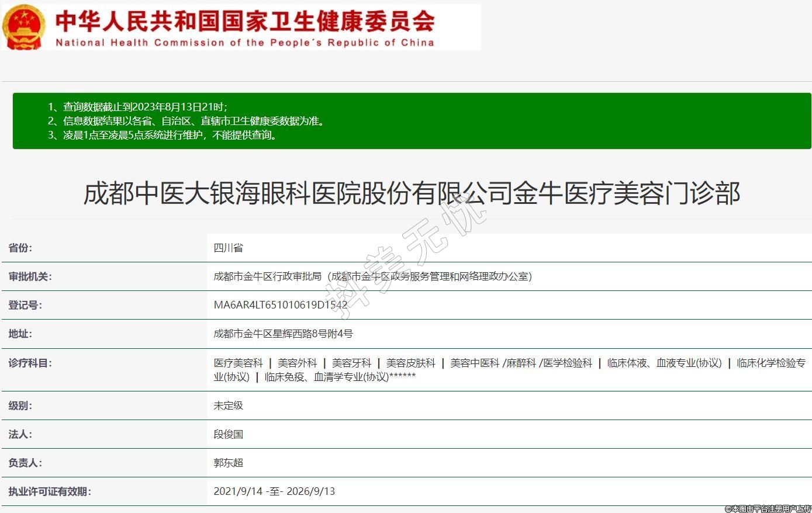The height and width of the screenshot is (513, 812).
Task: Click the National Health Commission header title
Action: tap(244, 27)
